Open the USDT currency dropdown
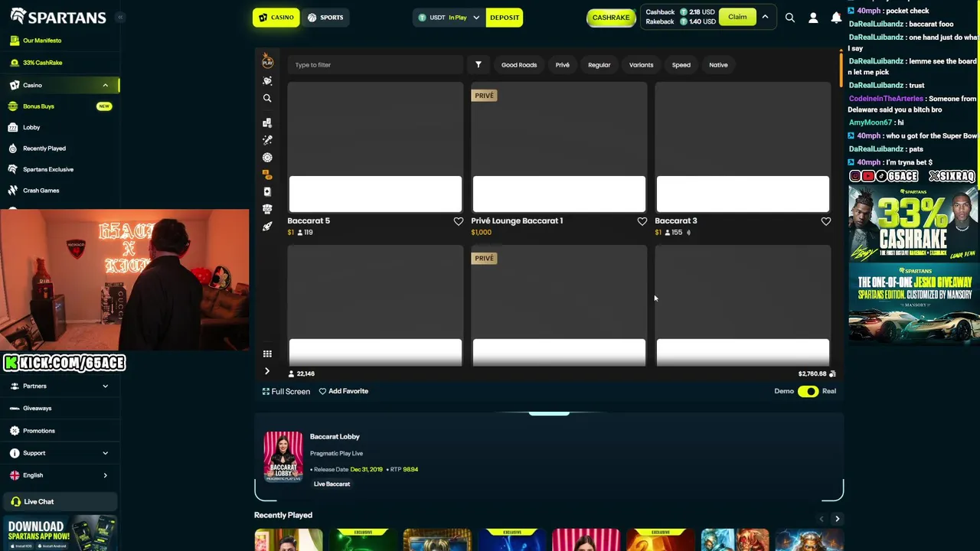 (449, 18)
